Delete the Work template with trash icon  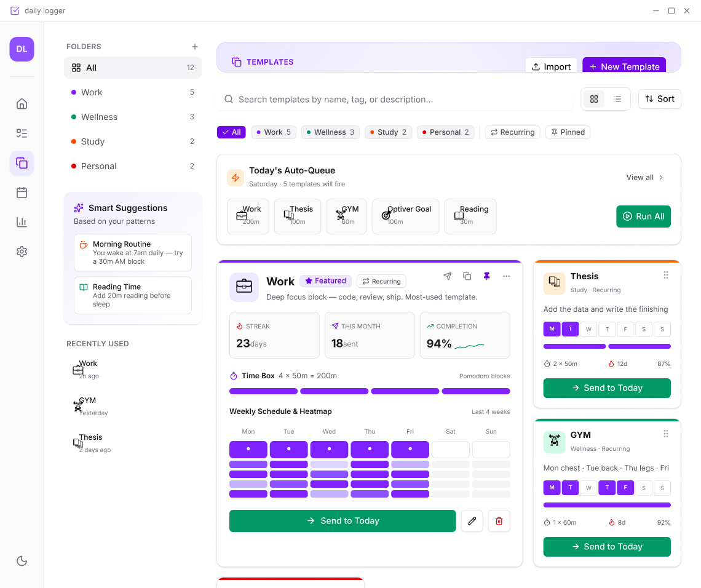point(499,521)
